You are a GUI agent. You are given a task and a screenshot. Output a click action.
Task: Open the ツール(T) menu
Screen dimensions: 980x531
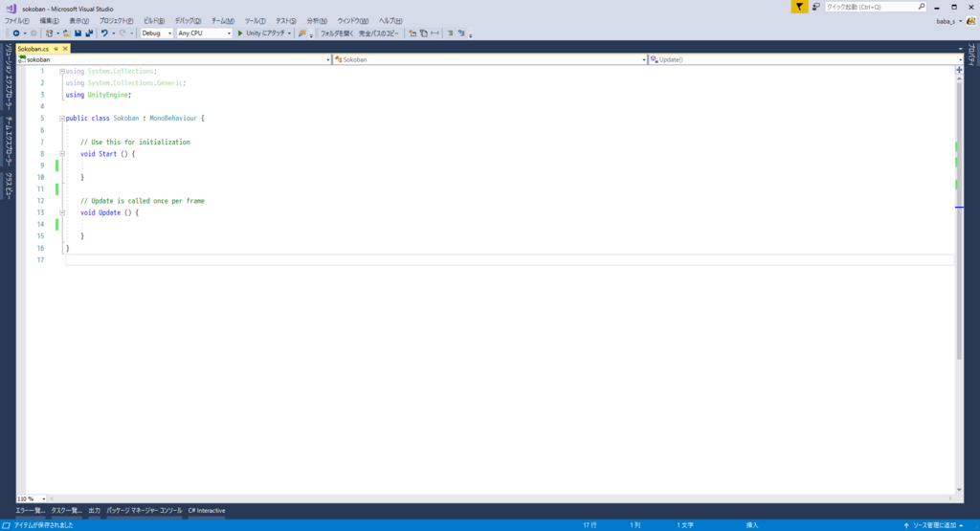255,21
